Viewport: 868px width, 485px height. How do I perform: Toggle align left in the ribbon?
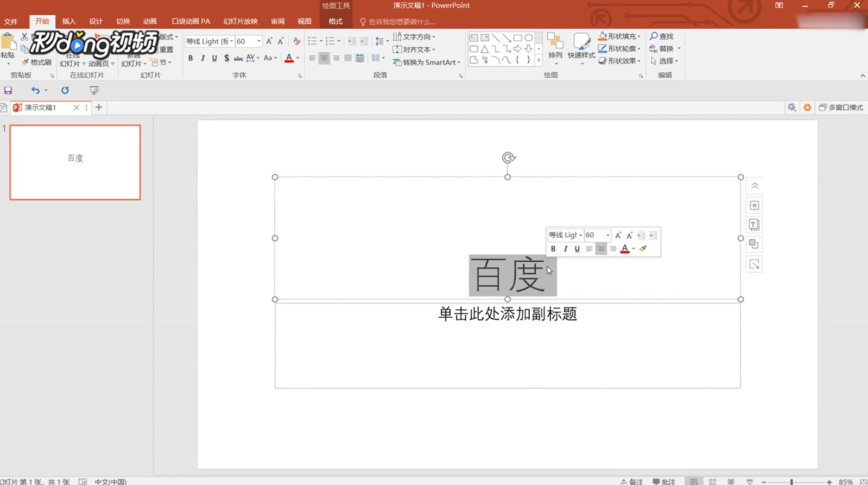coord(312,58)
